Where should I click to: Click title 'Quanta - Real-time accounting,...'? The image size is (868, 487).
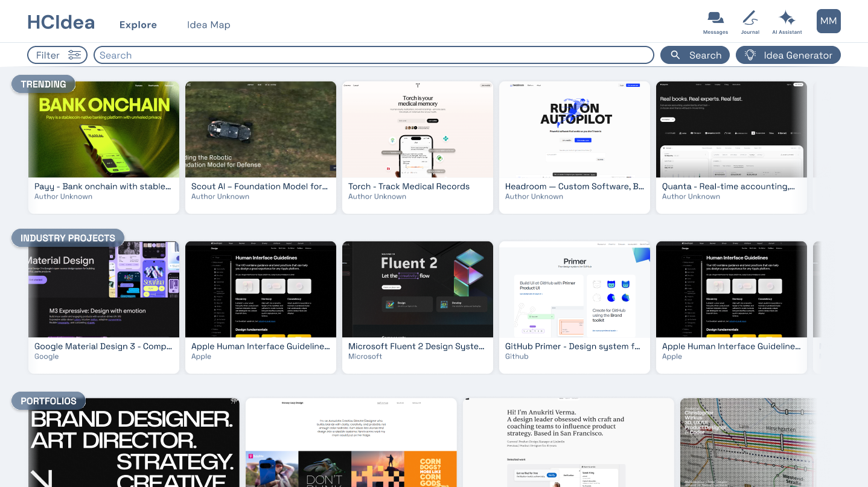click(729, 186)
